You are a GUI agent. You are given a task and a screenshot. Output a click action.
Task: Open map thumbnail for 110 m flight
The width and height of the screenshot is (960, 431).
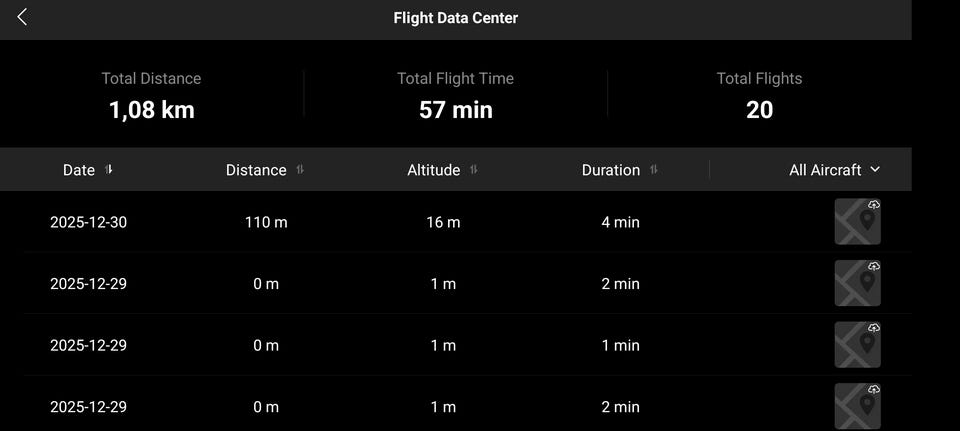coord(857,223)
